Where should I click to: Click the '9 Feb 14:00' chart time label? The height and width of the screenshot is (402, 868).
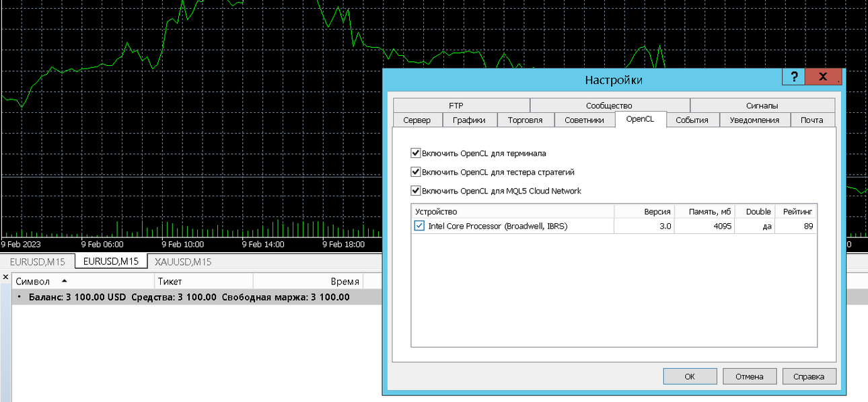[263, 245]
